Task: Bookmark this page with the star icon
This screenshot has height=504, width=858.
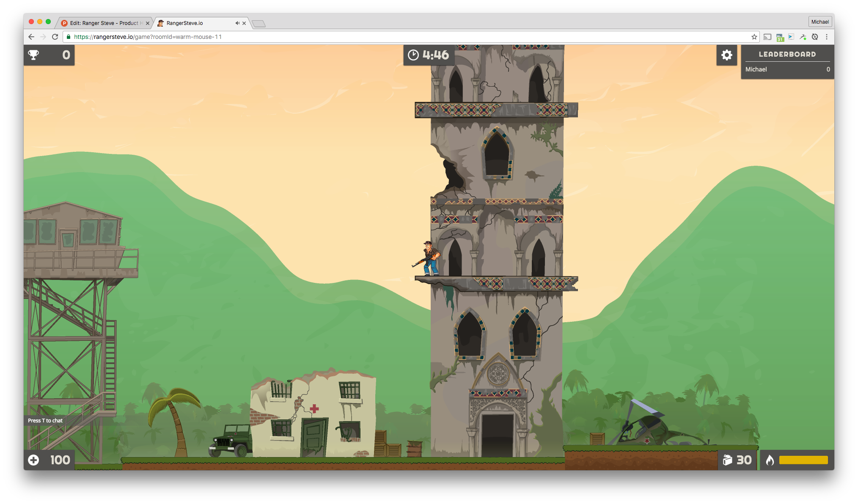Action: click(x=754, y=37)
